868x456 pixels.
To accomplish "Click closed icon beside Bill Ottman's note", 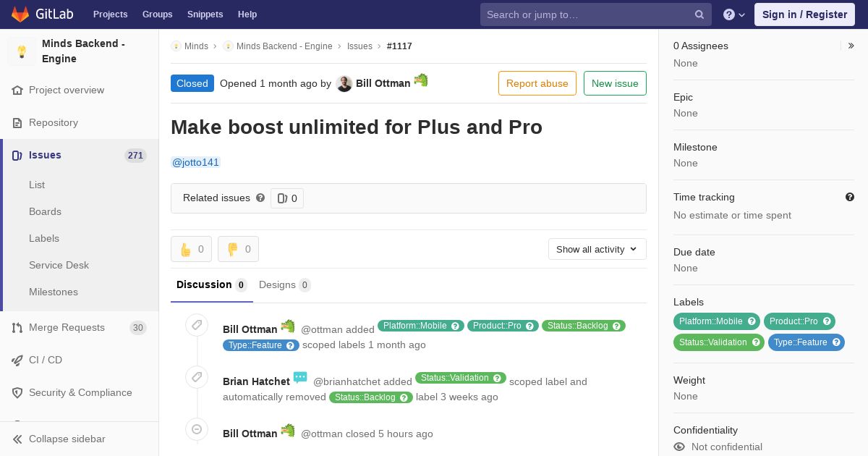I will pos(197,428).
